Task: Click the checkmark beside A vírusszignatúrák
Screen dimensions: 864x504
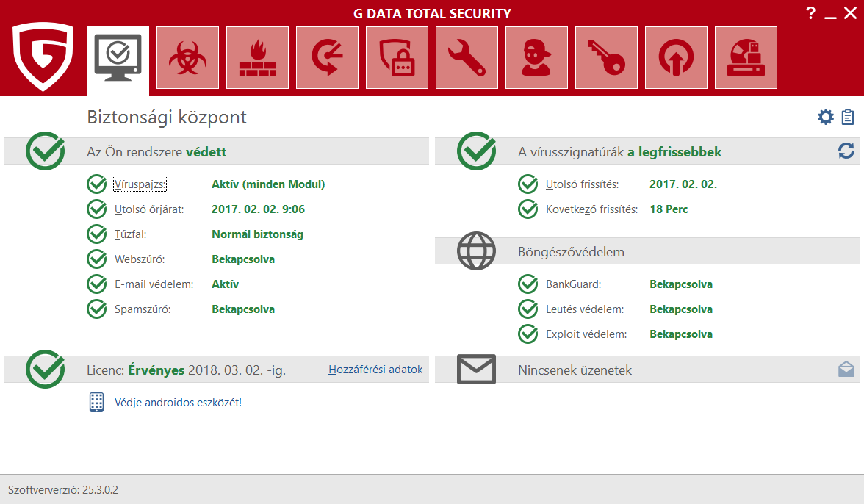Action: click(x=477, y=151)
